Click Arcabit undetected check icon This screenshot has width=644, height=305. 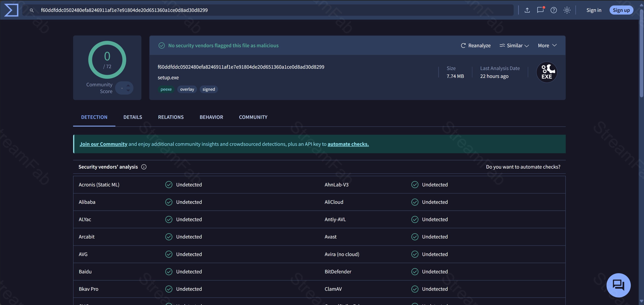(x=169, y=237)
